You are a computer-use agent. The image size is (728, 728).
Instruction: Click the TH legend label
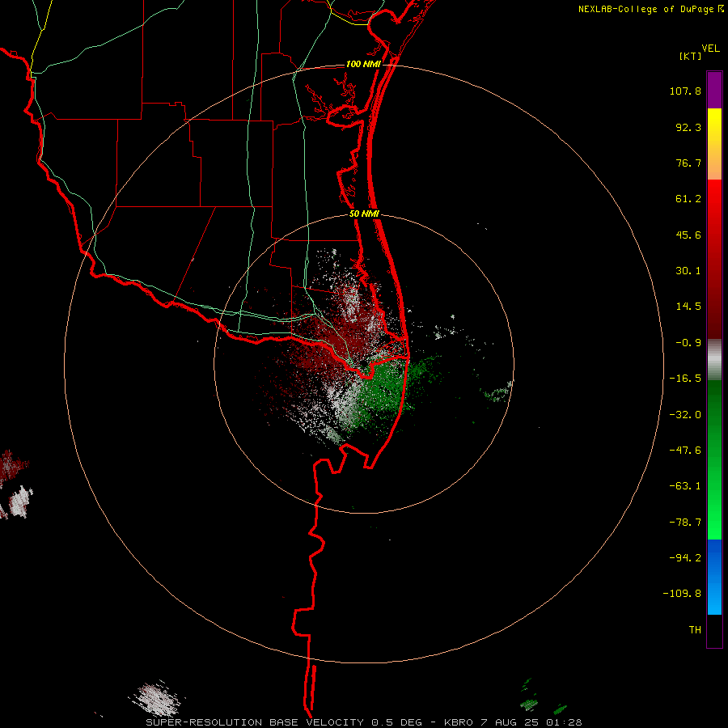(x=695, y=629)
